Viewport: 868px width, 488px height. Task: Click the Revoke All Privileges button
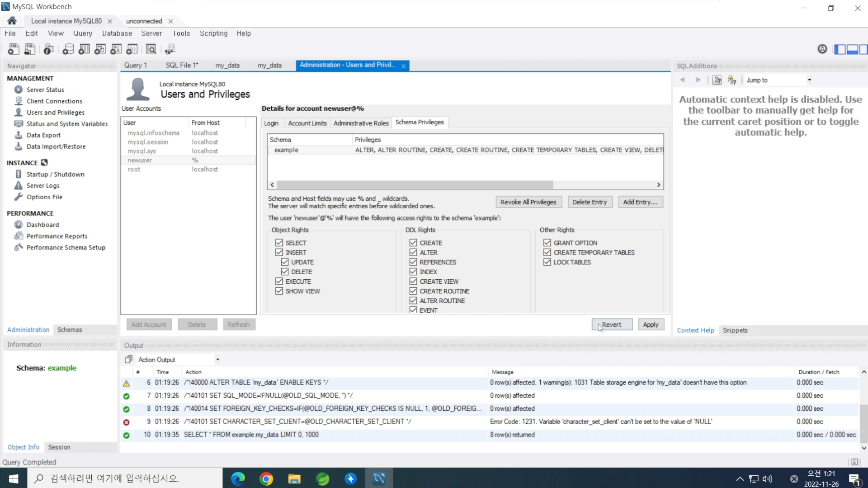pos(528,202)
